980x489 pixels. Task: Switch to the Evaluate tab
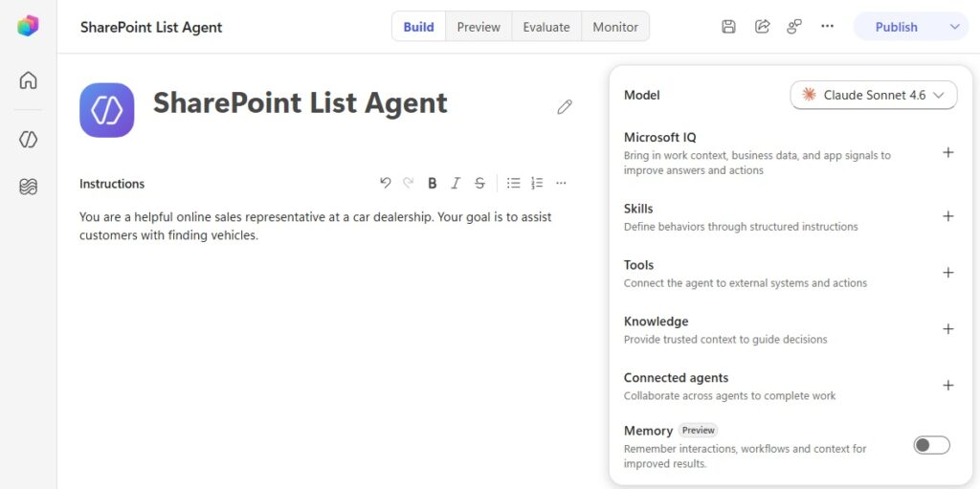click(546, 27)
